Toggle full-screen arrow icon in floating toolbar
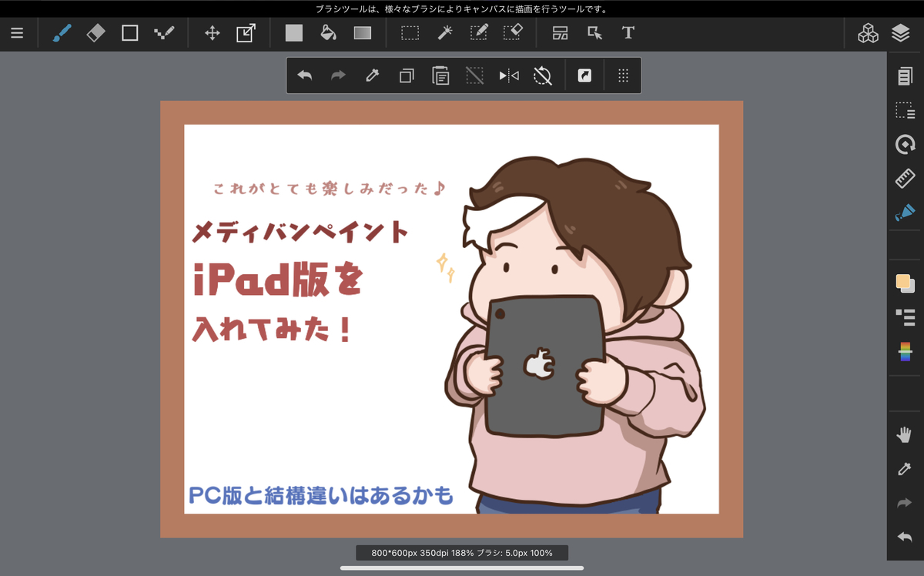This screenshot has width=924, height=576. coord(584,75)
